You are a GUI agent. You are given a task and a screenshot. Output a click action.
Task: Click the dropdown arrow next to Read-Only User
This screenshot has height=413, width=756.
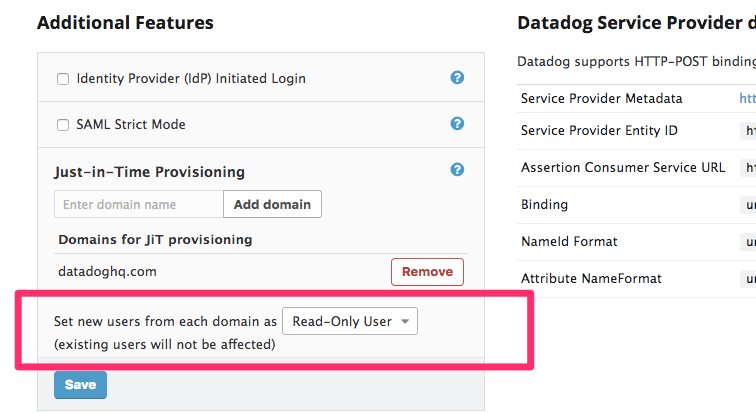[405, 321]
